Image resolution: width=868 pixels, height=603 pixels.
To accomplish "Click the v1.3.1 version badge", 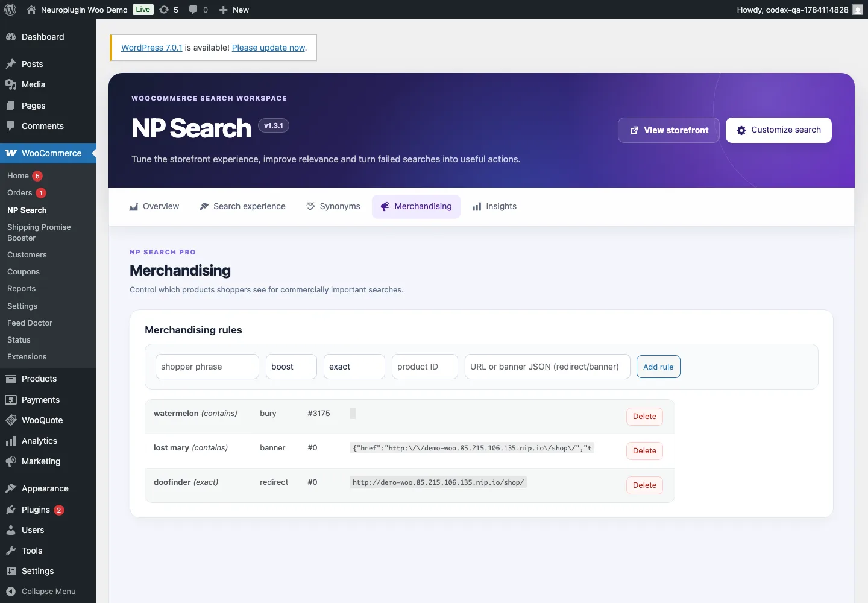I will click(274, 125).
